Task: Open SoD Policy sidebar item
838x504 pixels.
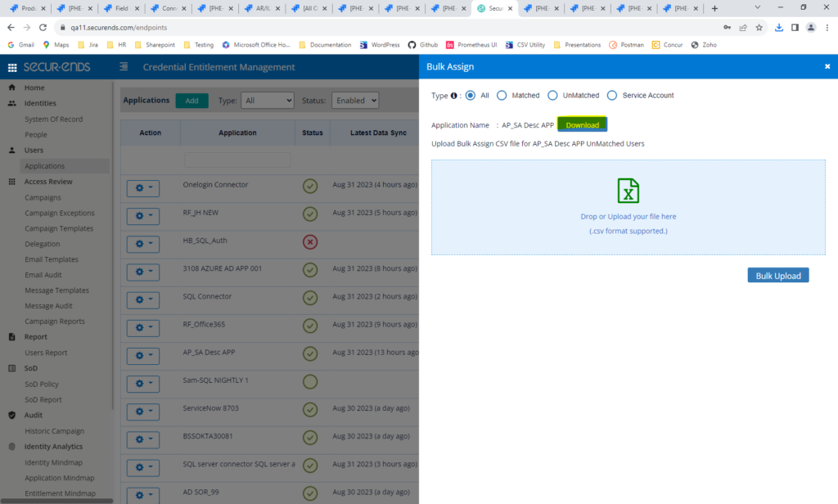Action: pyautogui.click(x=42, y=385)
